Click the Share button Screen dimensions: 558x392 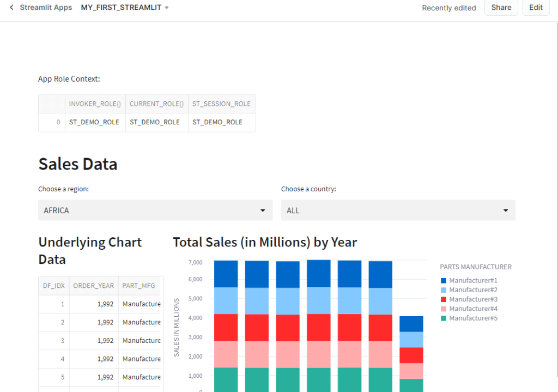(x=501, y=8)
